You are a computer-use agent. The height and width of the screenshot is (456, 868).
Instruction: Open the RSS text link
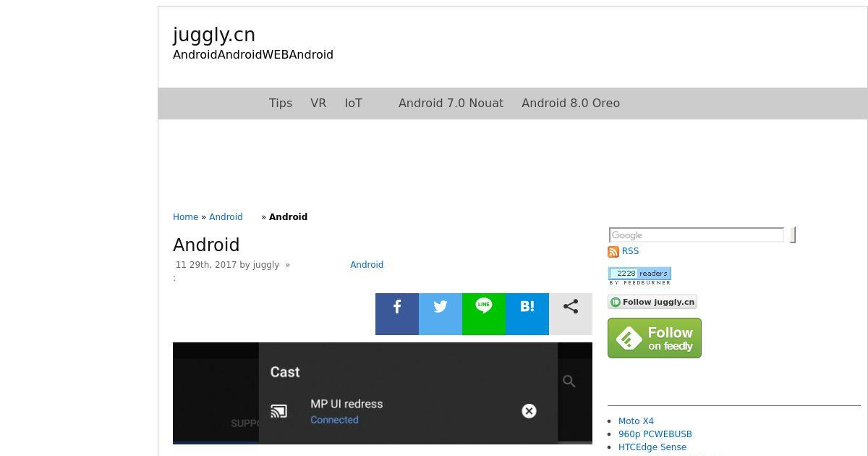(630, 251)
